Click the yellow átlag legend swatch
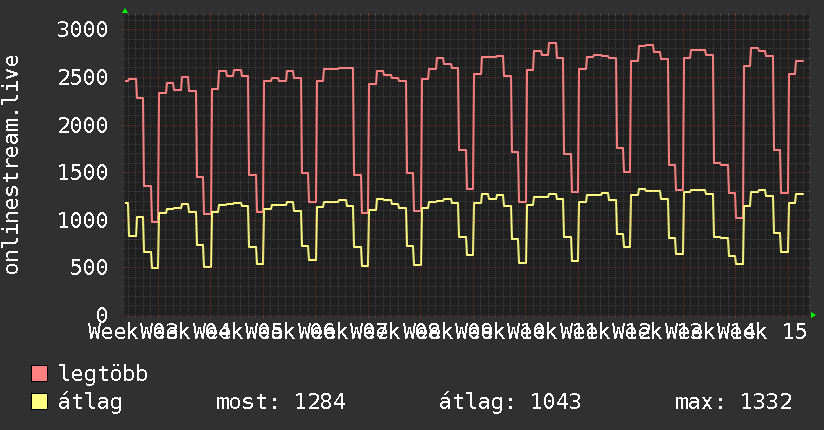824x430 pixels. (39, 402)
